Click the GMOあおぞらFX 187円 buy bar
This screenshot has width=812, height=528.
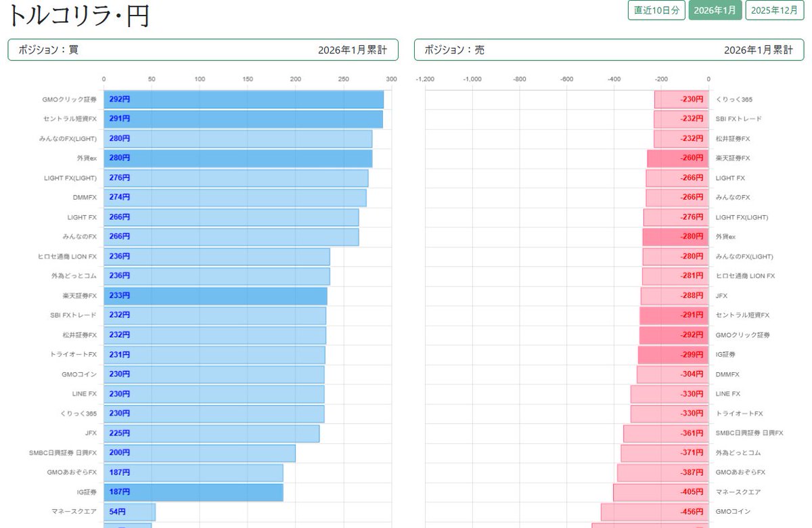(x=193, y=472)
